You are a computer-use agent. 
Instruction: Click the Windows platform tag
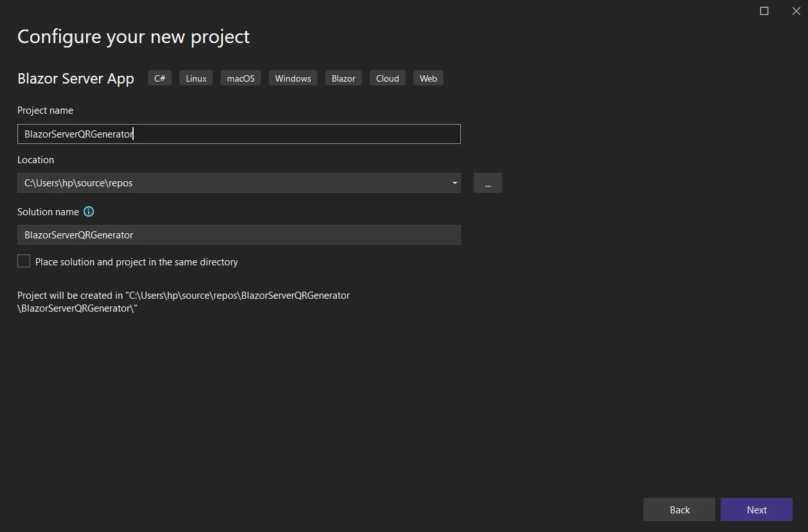click(292, 78)
